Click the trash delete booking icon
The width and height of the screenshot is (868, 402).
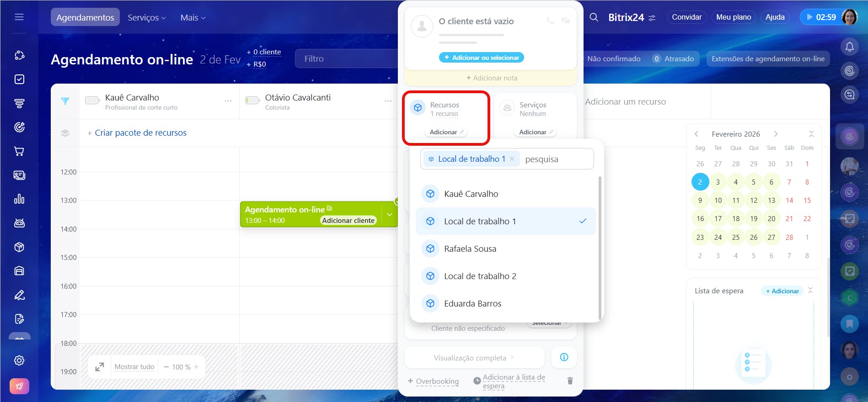(570, 381)
